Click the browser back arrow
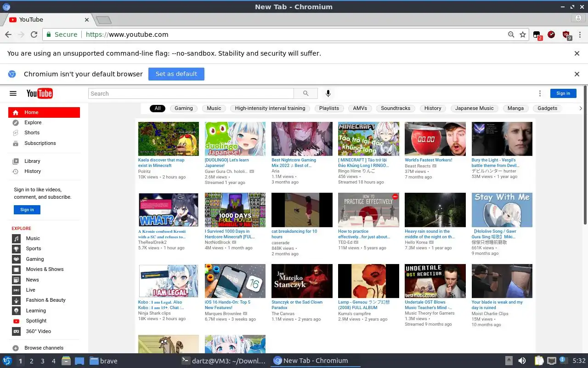 pos(8,34)
